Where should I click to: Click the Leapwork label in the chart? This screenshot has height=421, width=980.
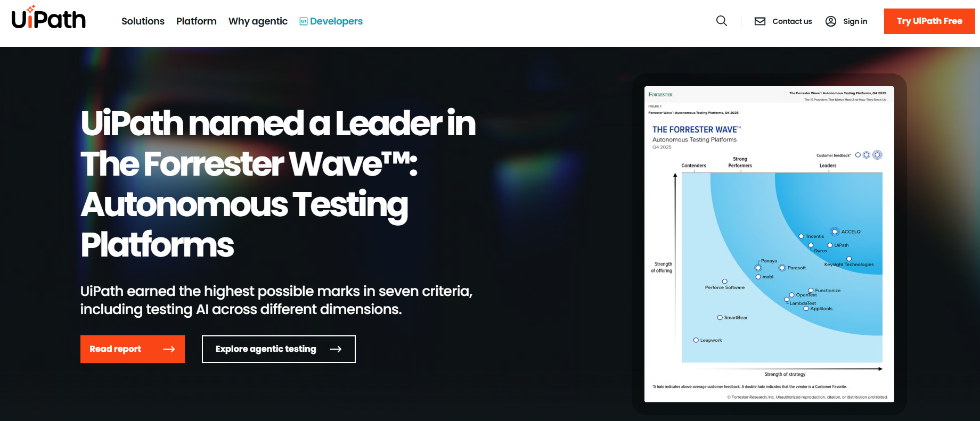click(x=711, y=340)
